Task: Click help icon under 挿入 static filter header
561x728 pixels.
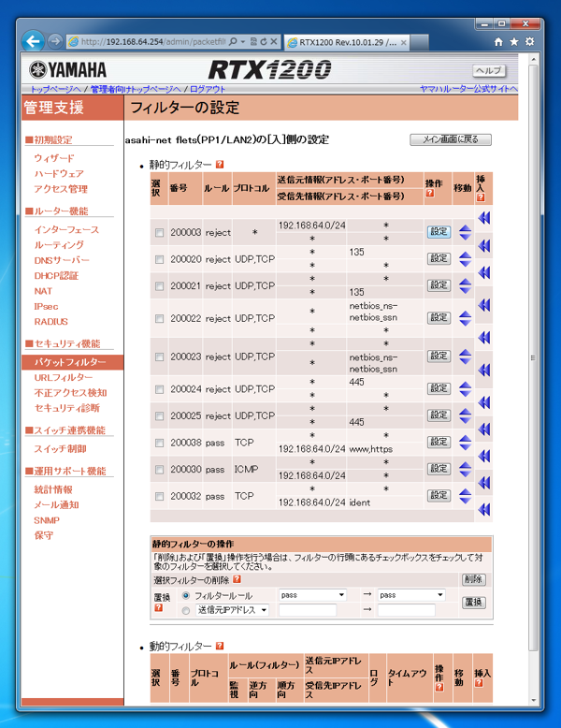Action: pos(481,197)
